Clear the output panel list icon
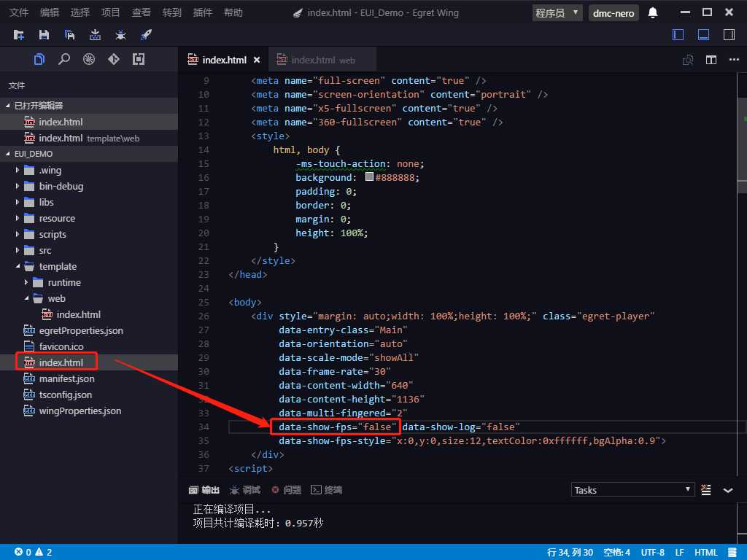Screen dimensions: 747x560 [x=706, y=490]
